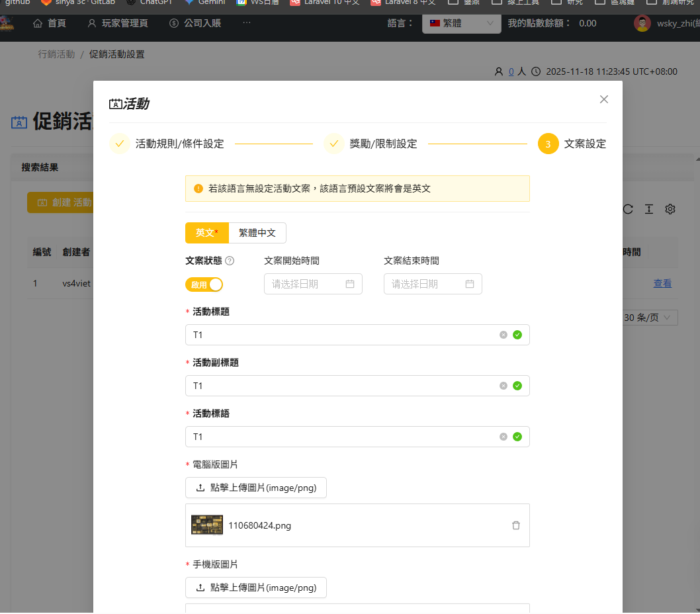This screenshot has width=700, height=614.
Task: Click the refresh icon above the table
Action: [628, 209]
